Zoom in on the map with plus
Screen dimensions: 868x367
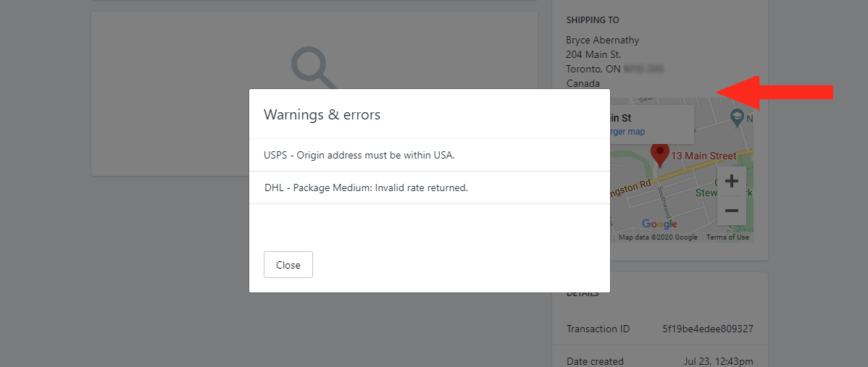click(732, 181)
